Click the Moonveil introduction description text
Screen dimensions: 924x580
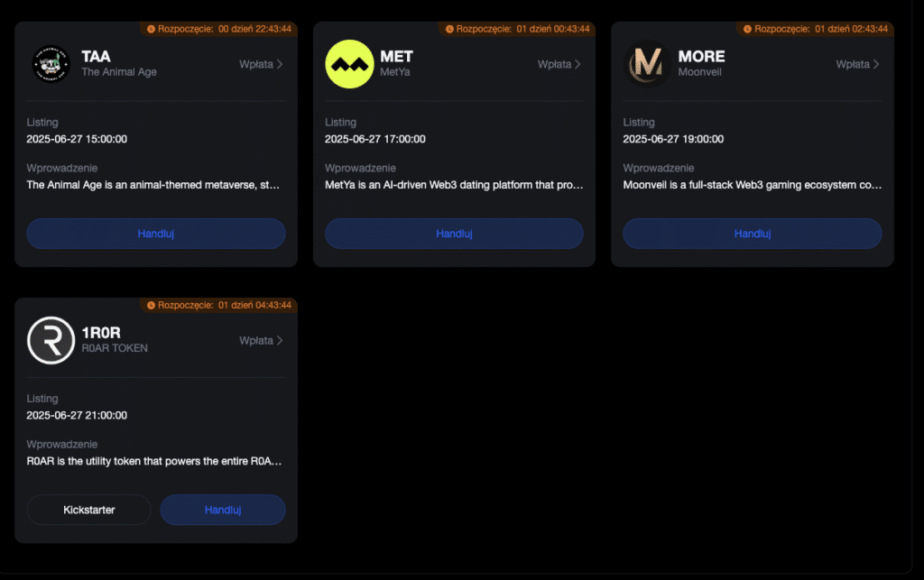point(752,185)
